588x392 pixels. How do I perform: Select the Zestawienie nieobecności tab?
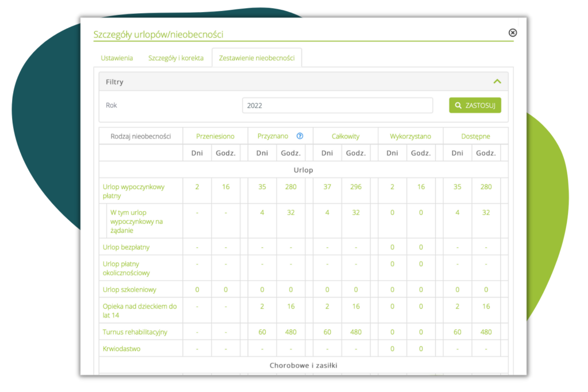click(257, 58)
